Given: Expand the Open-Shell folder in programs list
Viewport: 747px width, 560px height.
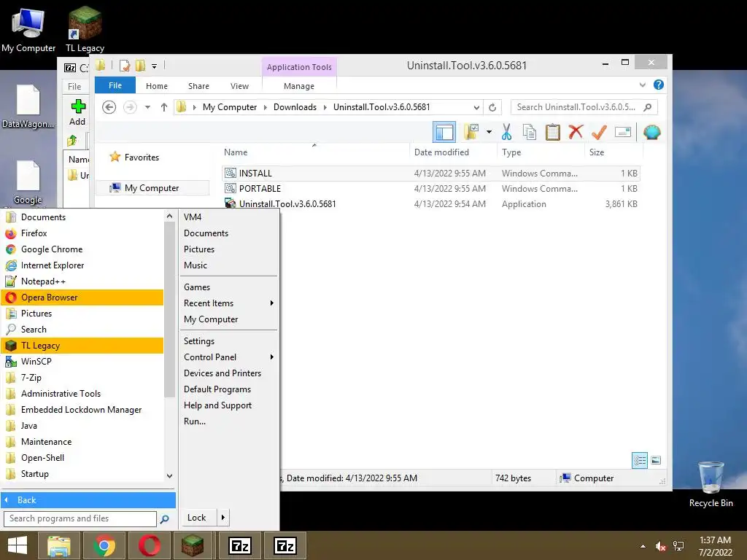Looking at the screenshot, I should 82,458.
